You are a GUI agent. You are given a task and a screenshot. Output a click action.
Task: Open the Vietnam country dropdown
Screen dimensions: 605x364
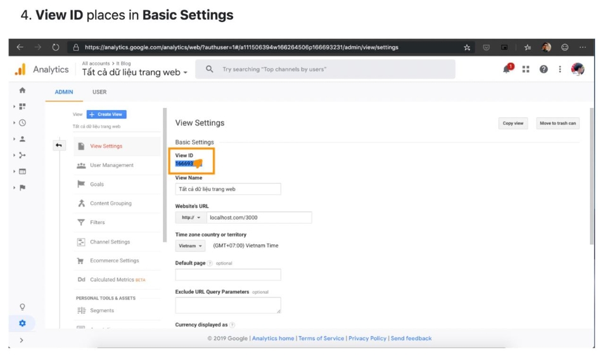coord(190,246)
